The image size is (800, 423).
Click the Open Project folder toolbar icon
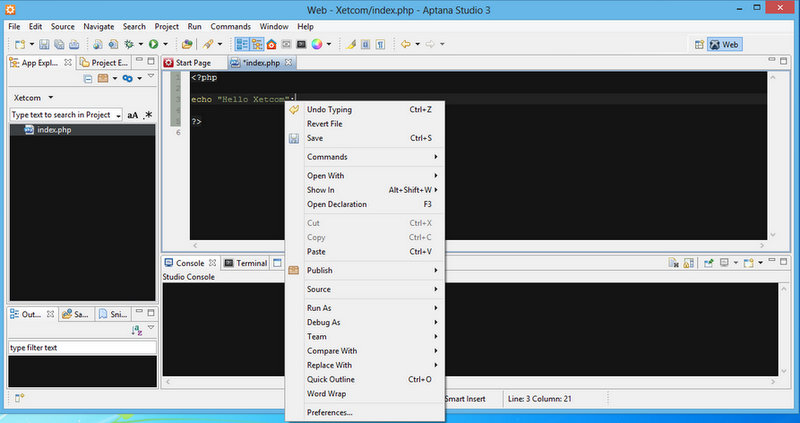pos(187,44)
